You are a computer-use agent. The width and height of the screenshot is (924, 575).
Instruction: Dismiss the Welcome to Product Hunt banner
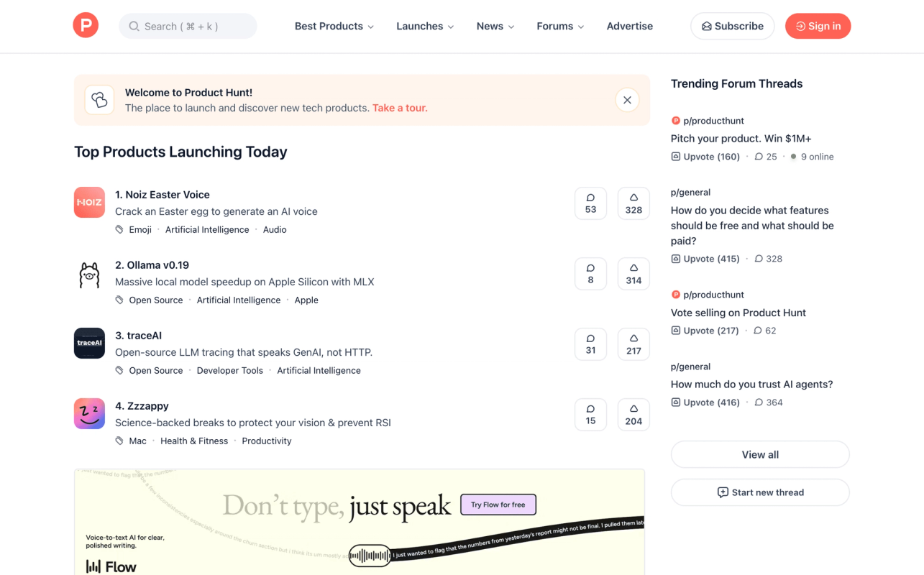(x=627, y=100)
